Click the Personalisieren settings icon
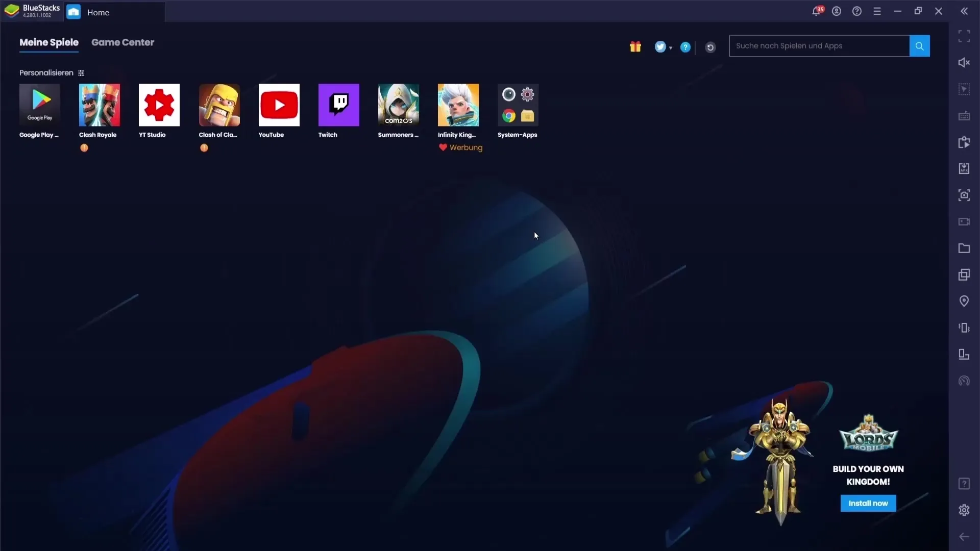 pyautogui.click(x=81, y=73)
